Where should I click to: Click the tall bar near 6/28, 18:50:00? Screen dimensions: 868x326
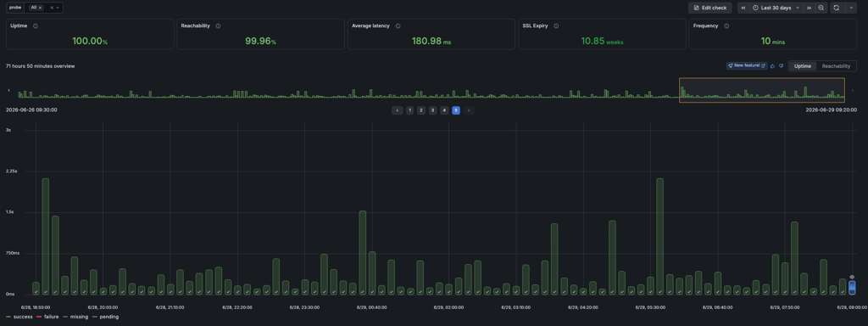(x=46, y=236)
